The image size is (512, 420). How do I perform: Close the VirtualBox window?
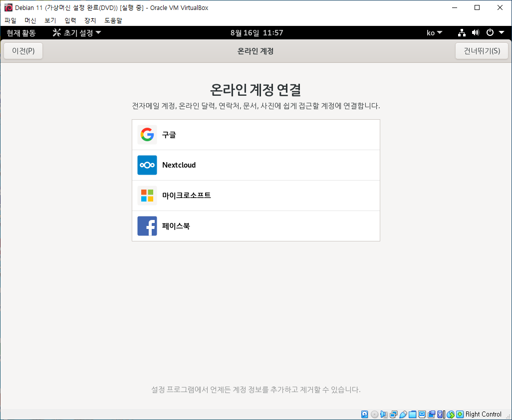pos(500,7)
